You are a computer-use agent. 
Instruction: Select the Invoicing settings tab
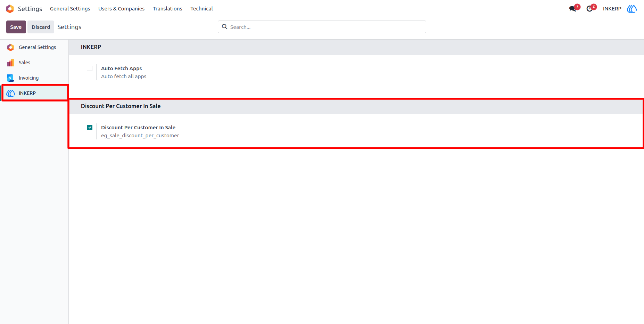click(x=34, y=78)
